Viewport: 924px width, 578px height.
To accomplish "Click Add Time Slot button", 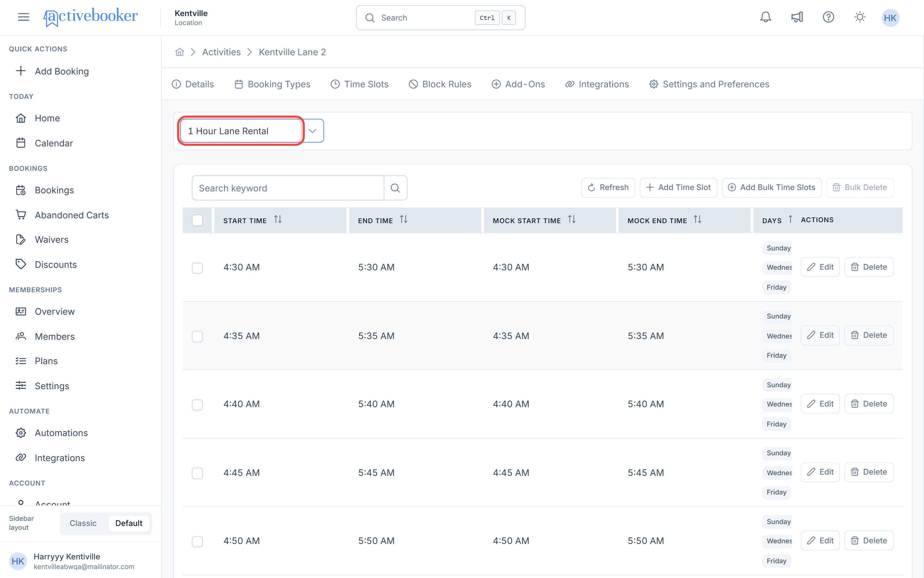I will pos(678,187).
